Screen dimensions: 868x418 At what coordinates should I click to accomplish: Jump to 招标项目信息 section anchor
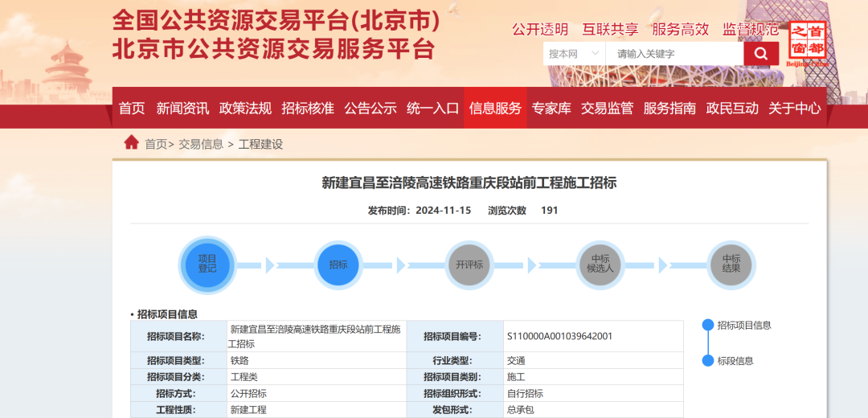point(743,326)
